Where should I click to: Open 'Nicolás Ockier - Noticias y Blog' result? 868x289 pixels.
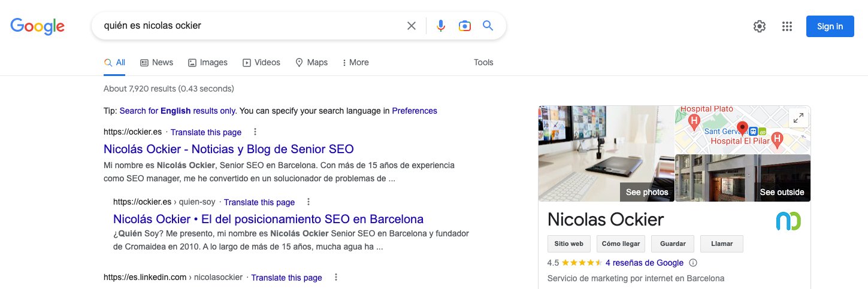pyautogui.click(x=229, y=149)
